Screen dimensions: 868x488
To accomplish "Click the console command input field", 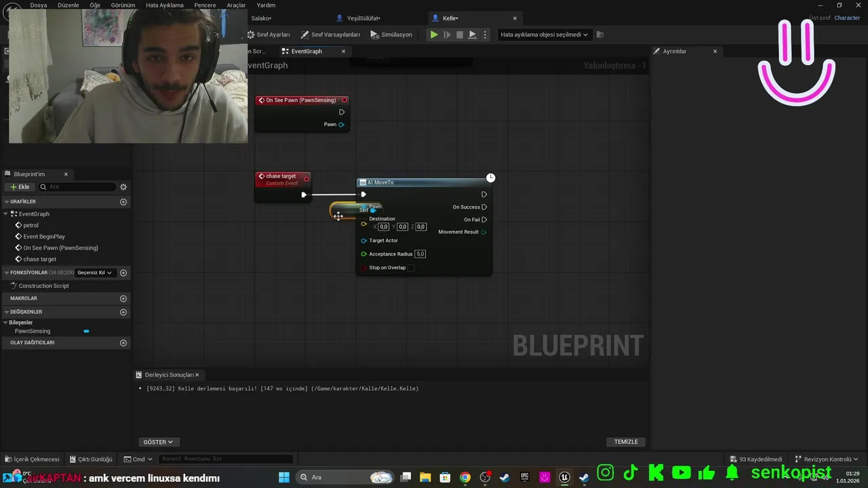I will coord(226,460).
